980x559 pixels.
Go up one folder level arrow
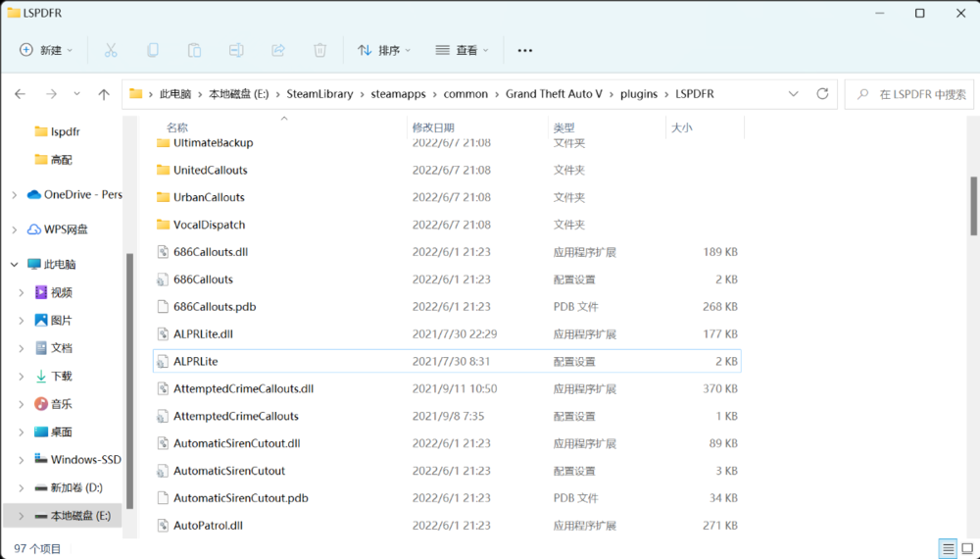(104, 94)
